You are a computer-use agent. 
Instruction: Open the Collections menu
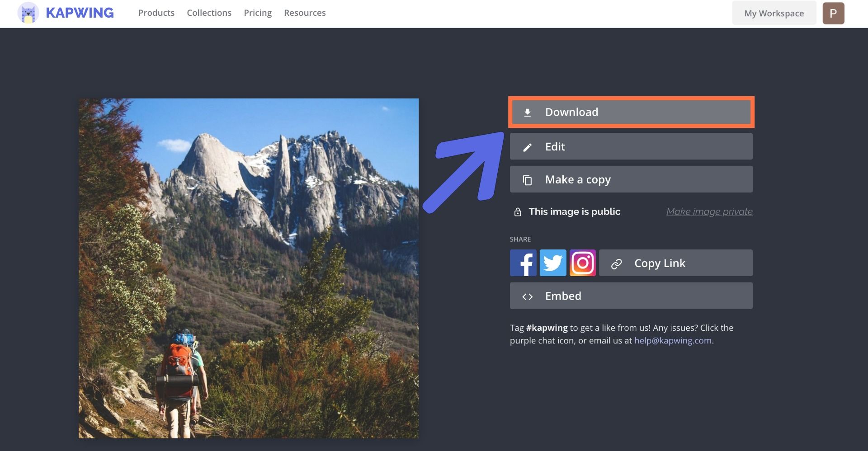click(209, 13)
